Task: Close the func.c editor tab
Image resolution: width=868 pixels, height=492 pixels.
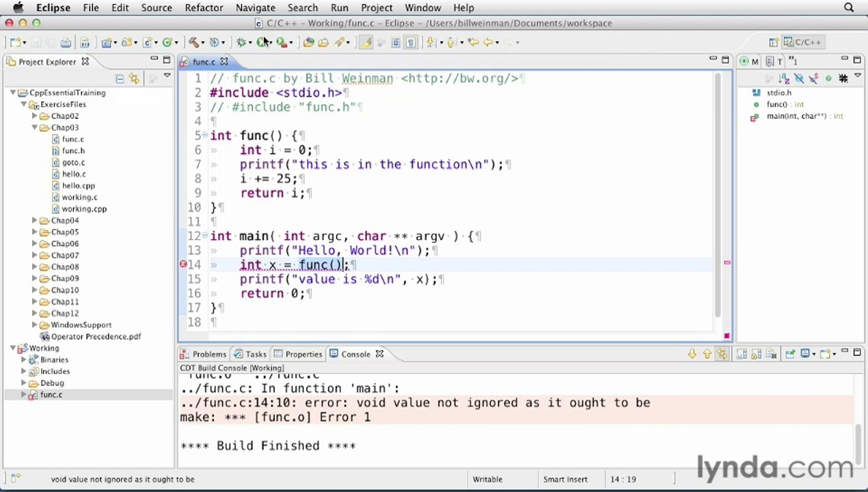Action: pyautogui.click(x=223, y=62)
